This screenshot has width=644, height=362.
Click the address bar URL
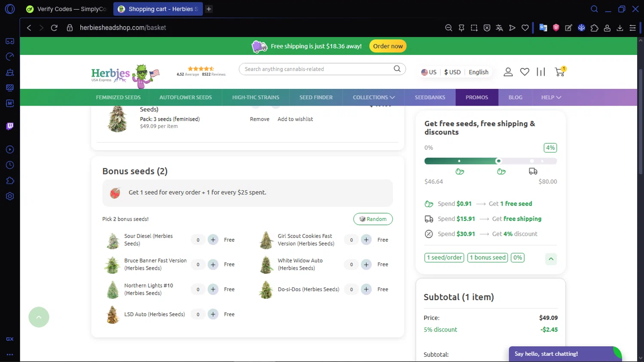(123, 27)
